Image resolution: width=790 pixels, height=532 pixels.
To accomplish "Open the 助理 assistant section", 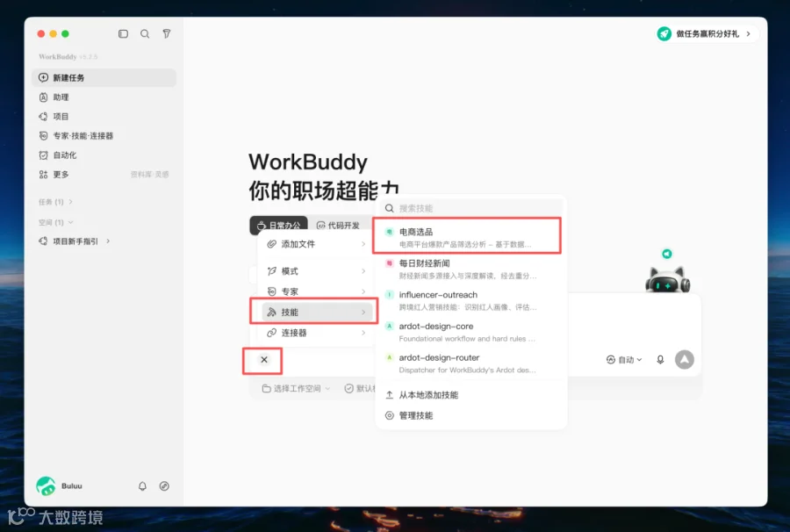I will pos(104,97).
